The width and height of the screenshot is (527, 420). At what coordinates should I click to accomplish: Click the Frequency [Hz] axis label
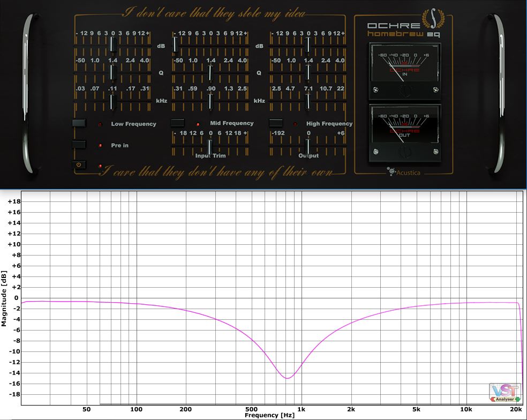click(x=269, y=415)
